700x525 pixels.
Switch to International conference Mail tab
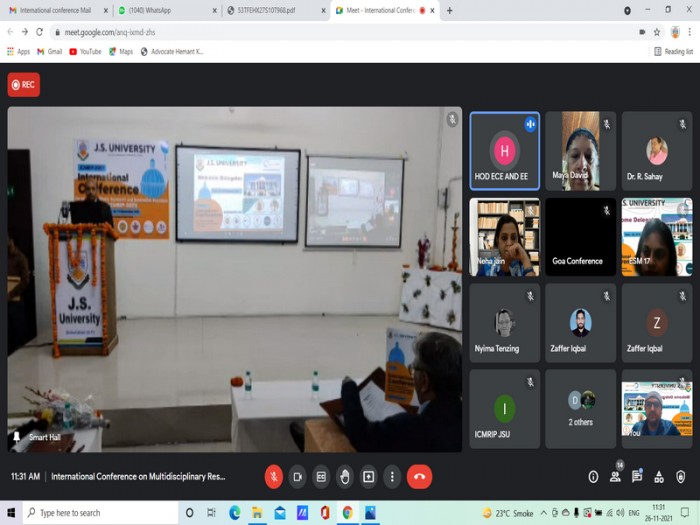[x=58, y=10]
